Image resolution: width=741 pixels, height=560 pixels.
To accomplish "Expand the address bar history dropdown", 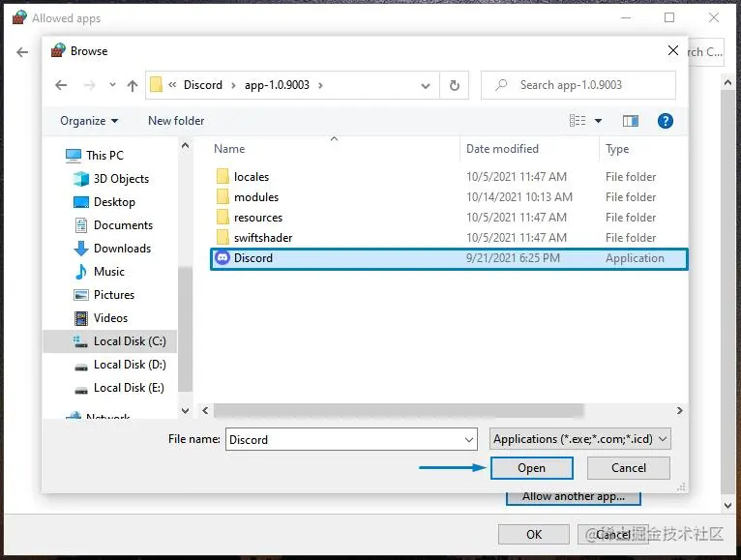I will (426, 85).
